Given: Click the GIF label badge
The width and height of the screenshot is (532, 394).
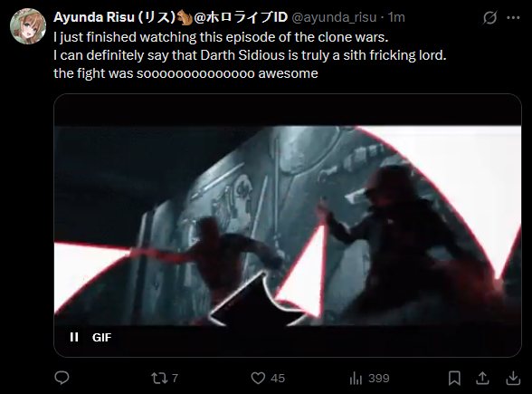Looking at the screenshot, I should (101, 337).
